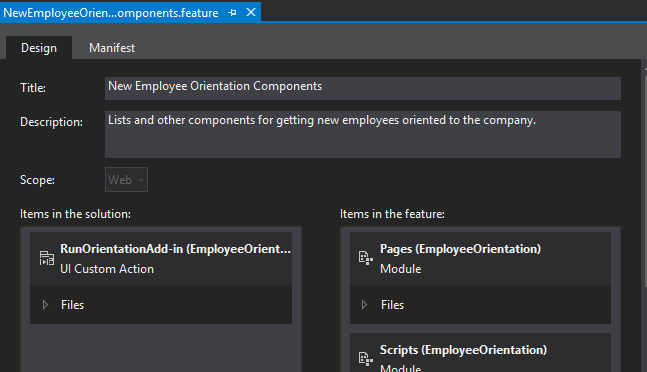647x372 pixels.
Task: Open the Scope dropdown showing Web
Action: pos(126,179)
